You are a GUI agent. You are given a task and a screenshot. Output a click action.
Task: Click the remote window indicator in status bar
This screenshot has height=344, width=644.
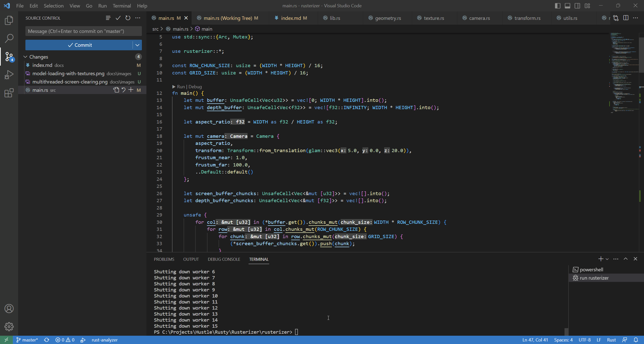pos(6,340)
